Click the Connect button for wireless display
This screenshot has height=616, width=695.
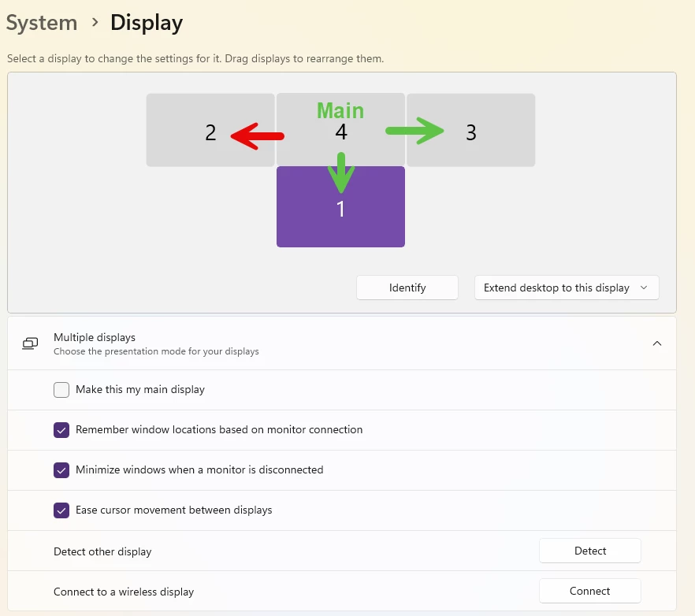click(x=590, y=591)
